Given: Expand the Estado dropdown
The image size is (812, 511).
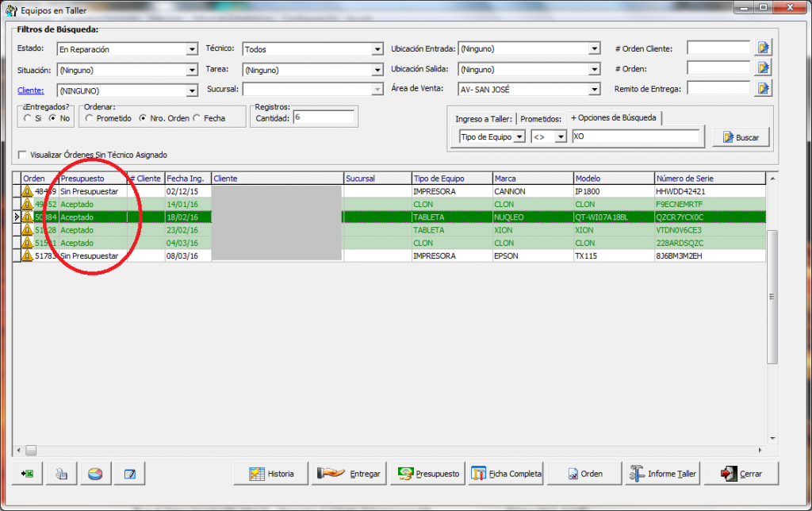Looking at the screenshot, I should (191, 49).
